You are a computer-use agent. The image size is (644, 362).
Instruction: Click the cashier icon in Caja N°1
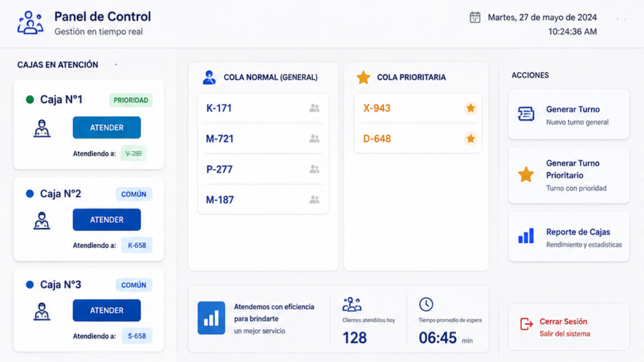42,128
